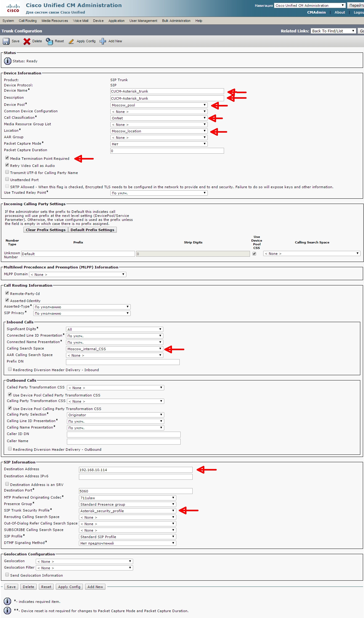Click the Status info icon
Image resolution: width=364 pixels, height=618 pixels.
[7, 61]
